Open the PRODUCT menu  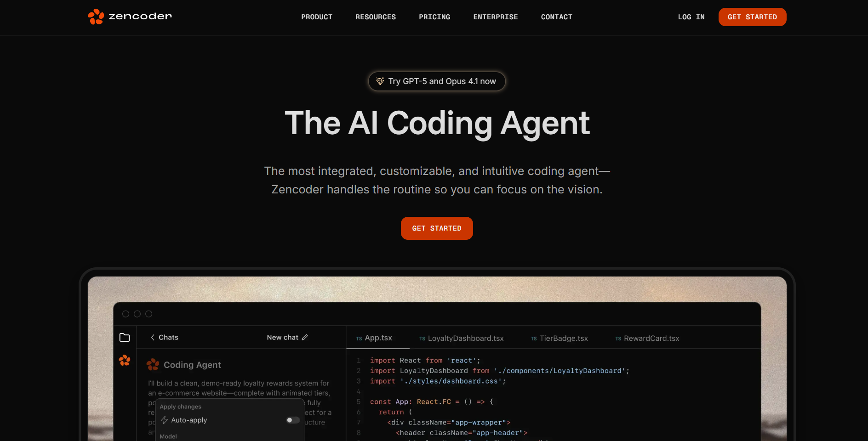pos(317,17)
